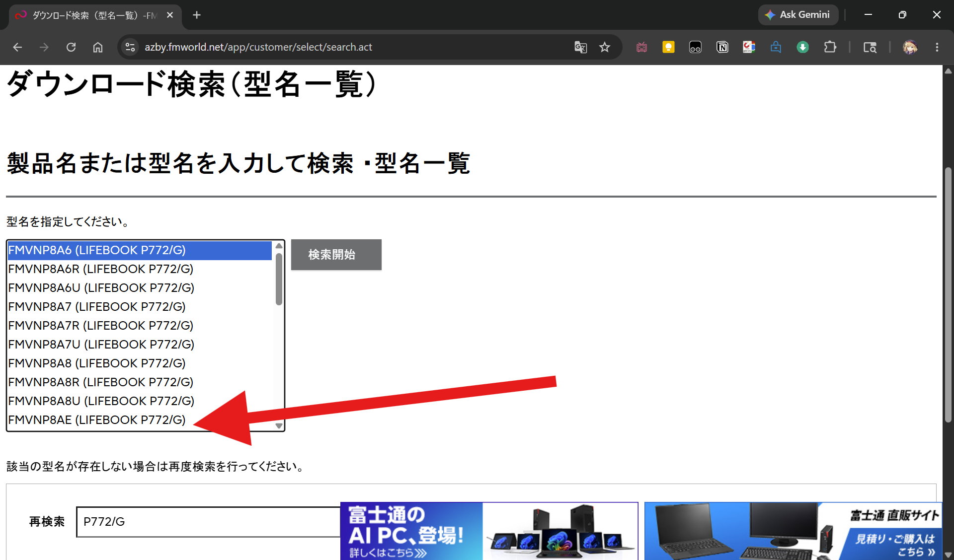Open the Extensions puzzle menu
This screenshot has height=560, width=954.
tap(830, 47)
